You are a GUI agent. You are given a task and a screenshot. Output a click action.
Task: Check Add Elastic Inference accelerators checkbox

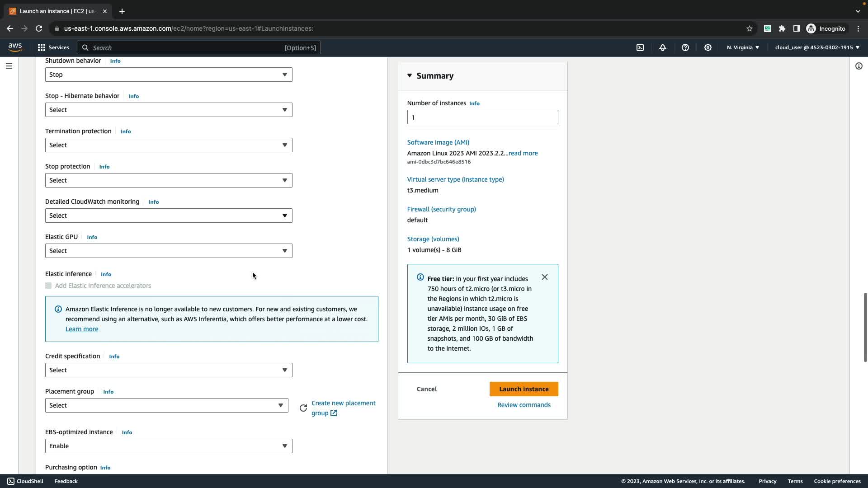48,286
